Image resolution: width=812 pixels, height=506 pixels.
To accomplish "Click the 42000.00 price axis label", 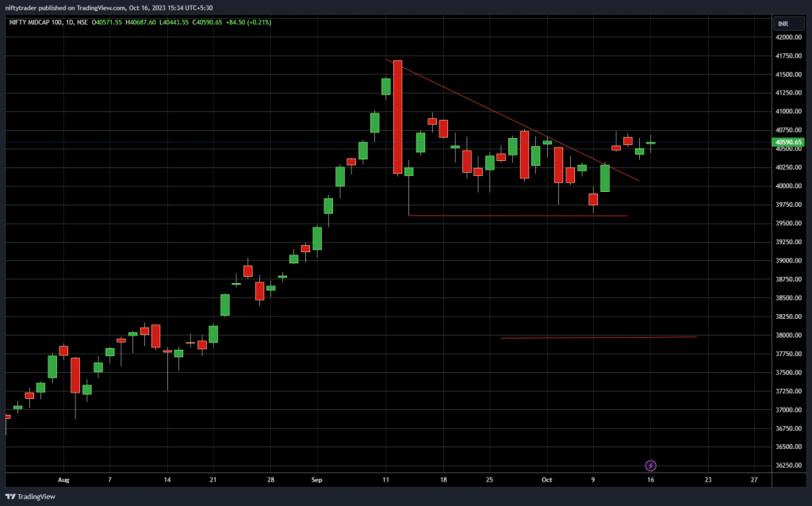I will [788, 37].
